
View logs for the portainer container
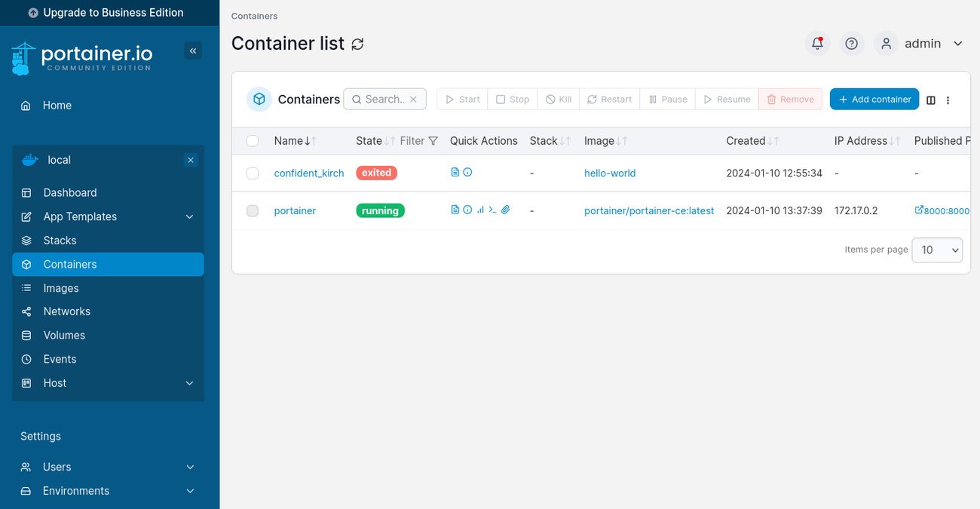point(455,210)
